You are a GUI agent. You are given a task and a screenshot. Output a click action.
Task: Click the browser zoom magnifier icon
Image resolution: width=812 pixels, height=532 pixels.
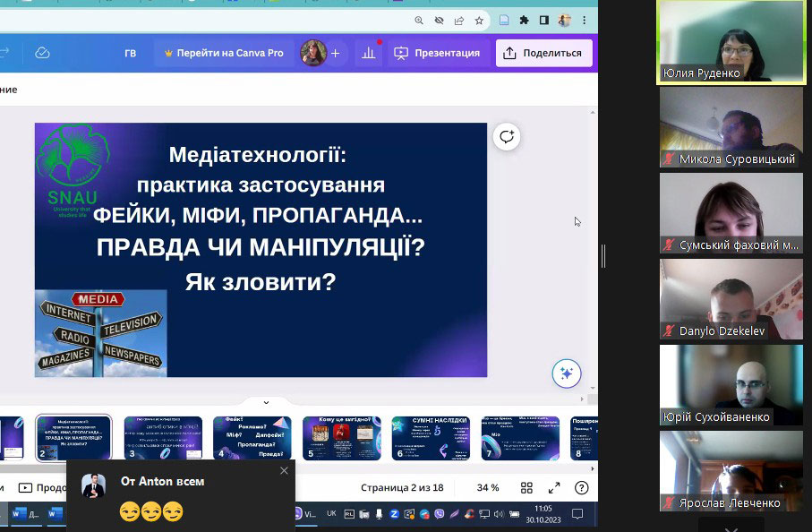pos(419,21)
